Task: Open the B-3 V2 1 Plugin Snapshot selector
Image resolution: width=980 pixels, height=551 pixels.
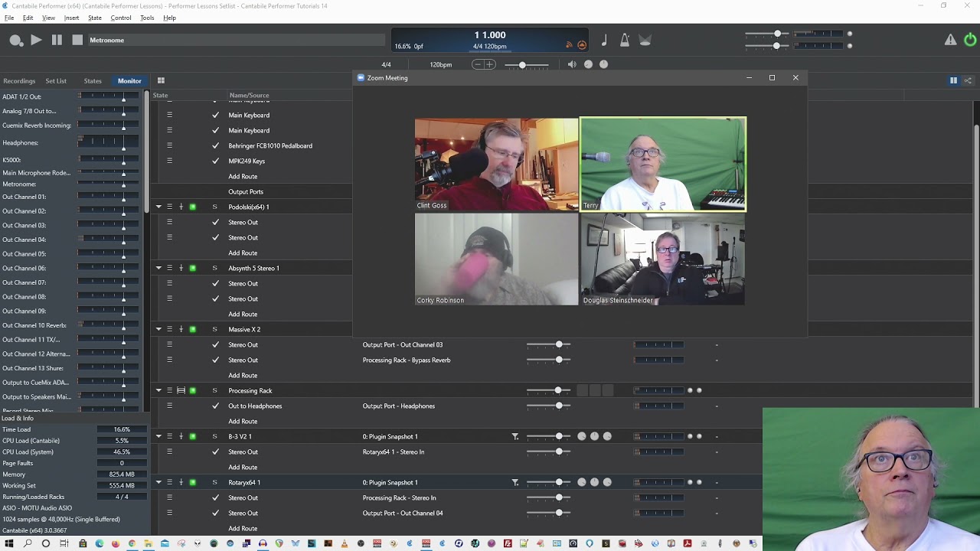Action: tap(390, 436)
